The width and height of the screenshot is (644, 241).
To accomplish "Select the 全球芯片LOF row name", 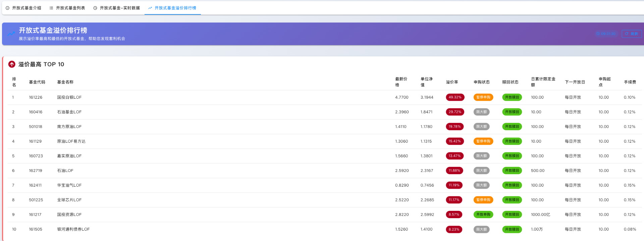I will (x=69, y=200).
